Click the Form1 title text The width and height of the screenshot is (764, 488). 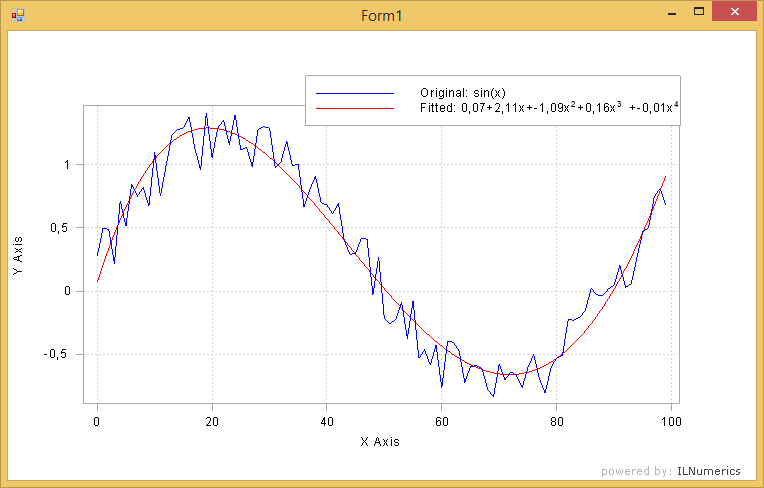click(x=382, y=16)
